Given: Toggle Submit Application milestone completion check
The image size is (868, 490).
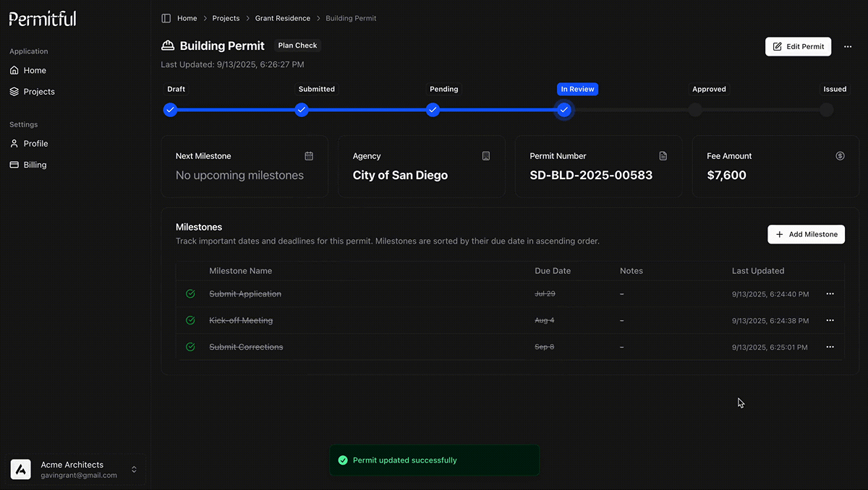Looking at the screenshot, I should (190, 294).
